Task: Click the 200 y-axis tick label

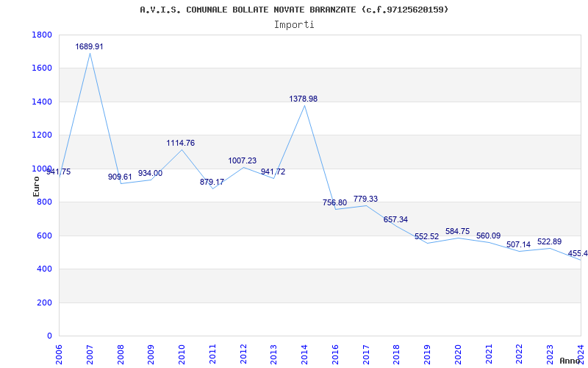Action: point(44,302)
